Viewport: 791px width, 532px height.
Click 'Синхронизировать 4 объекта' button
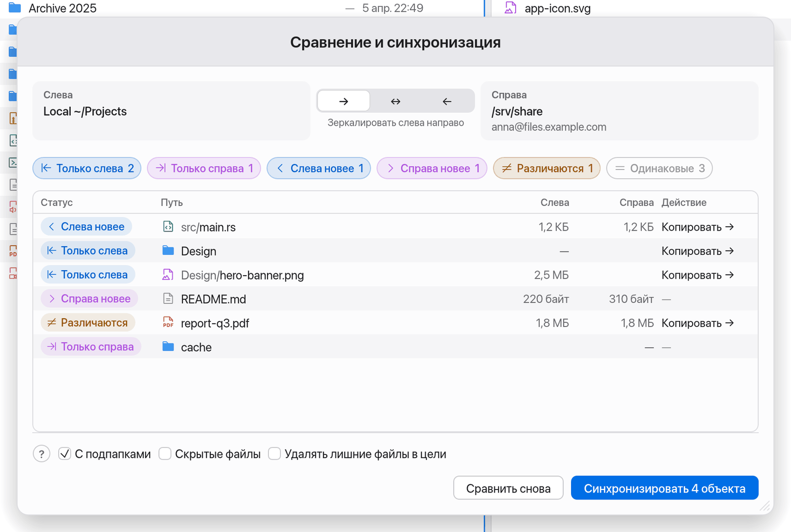click(664, 488)
